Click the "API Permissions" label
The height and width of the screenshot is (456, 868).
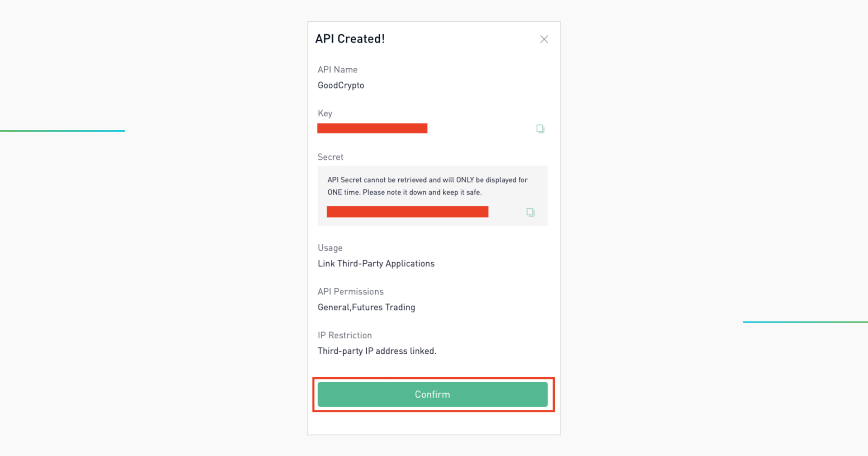pos(350,292)
